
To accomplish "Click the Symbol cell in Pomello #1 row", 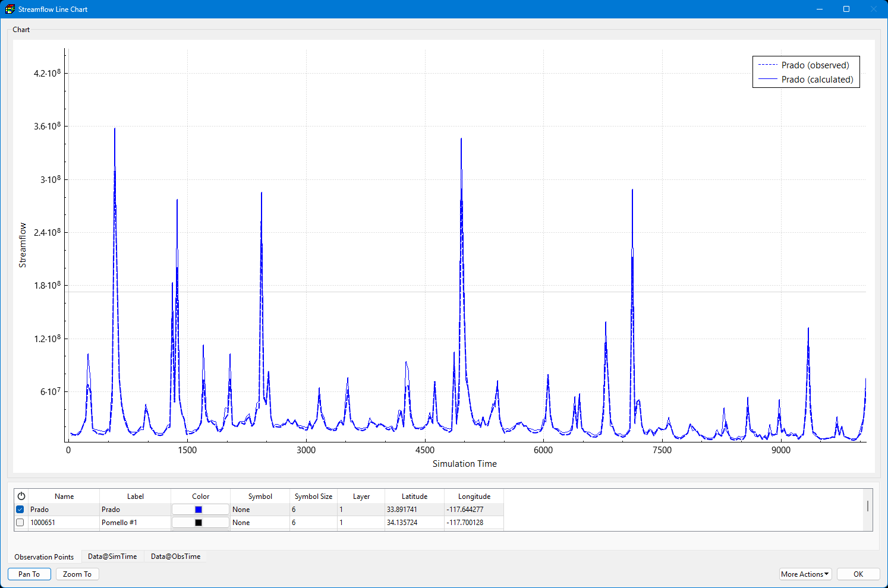I will [260, 523].
